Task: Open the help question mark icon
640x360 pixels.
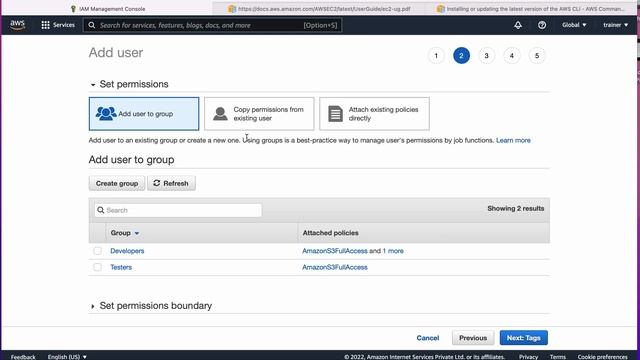Action: point(542,25)
